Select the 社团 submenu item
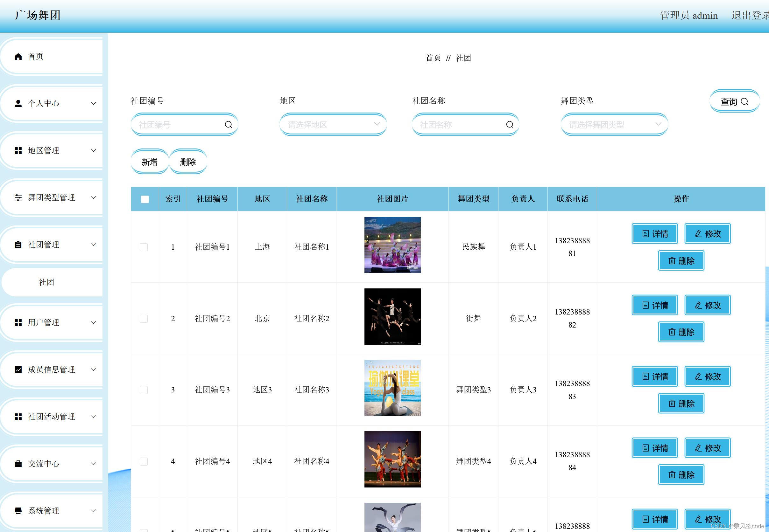 pos(46,282)
